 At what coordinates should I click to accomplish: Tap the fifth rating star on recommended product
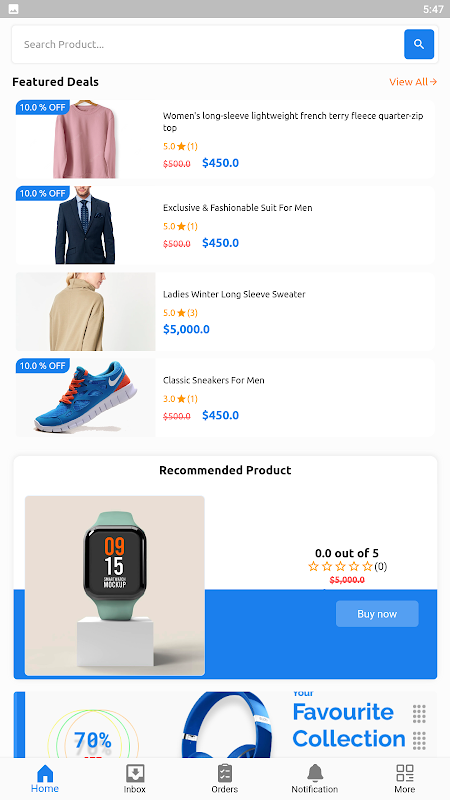click(x=367, y=566)
